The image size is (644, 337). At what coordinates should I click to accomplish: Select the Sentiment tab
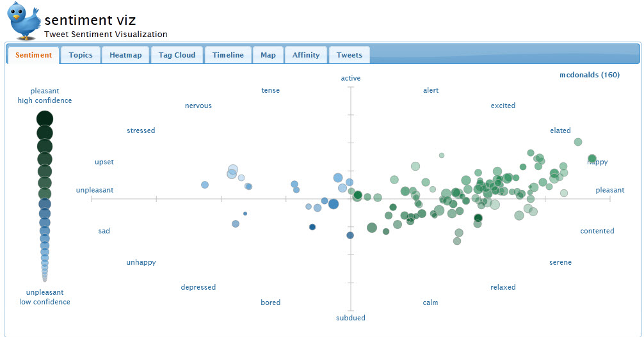click(34, 55)
